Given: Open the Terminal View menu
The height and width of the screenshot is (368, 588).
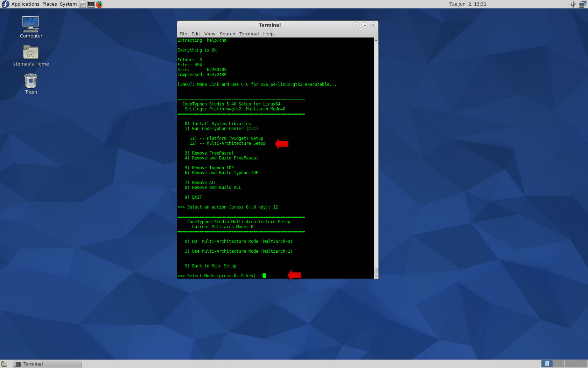Looking at the screenshot, I should coord(210,34).
